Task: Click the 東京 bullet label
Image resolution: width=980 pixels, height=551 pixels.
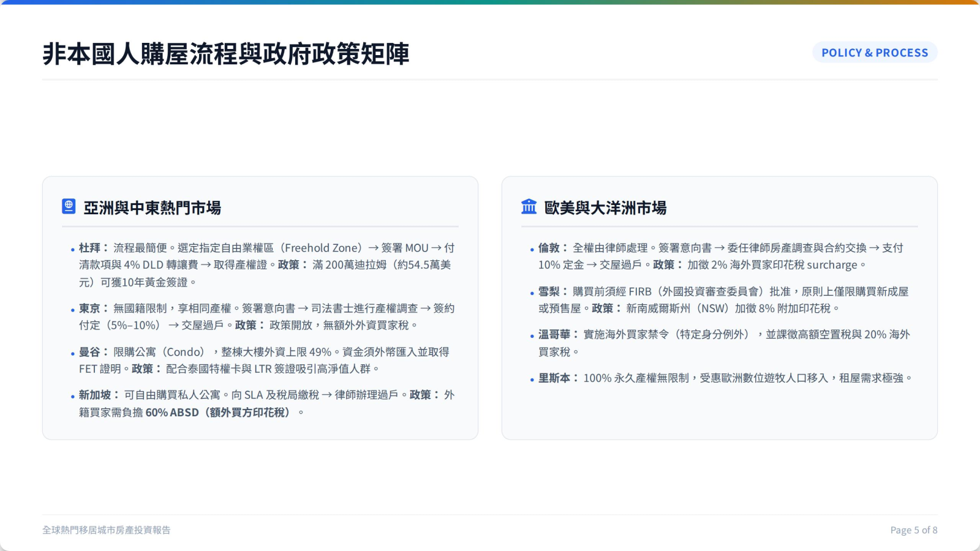Action: 94,309
